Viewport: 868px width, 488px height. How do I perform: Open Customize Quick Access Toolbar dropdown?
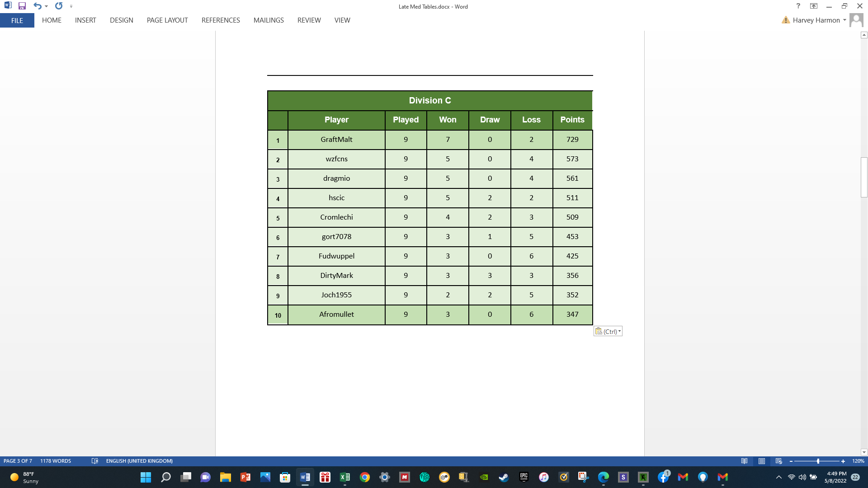[71, 6]
